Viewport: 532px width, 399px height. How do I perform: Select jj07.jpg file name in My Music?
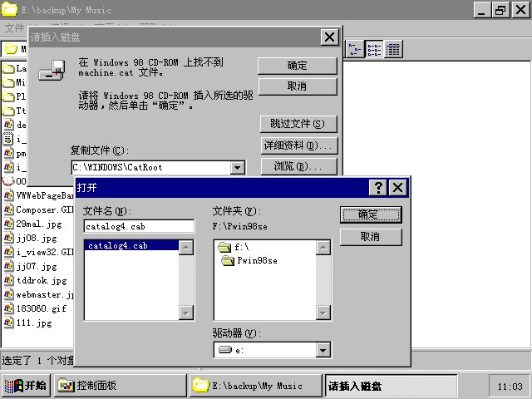(37, 266)
